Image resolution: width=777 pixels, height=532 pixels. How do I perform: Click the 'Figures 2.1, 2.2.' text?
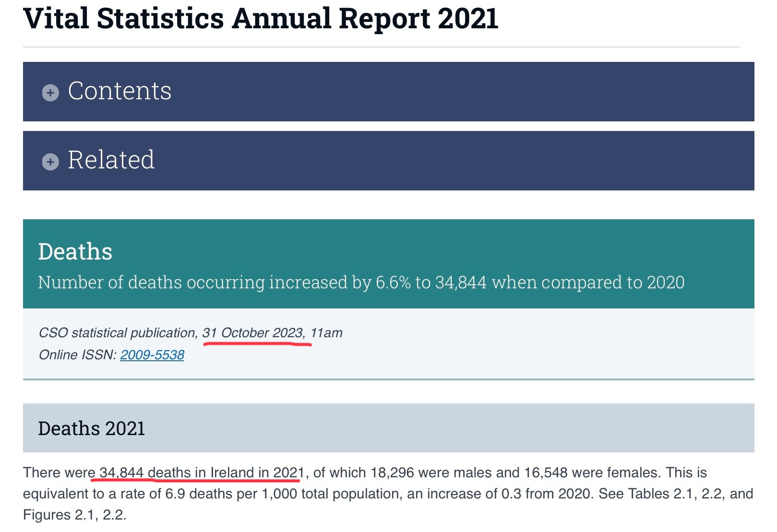tap(75, 515)
